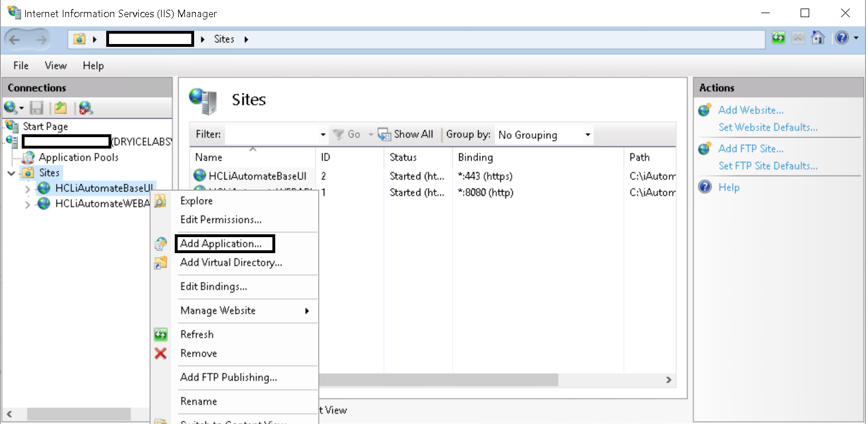Image resolution: width=868 pixels, height=424 pixels.
Task: Click into the Filter text field
Action: click(x=272, y=135)
